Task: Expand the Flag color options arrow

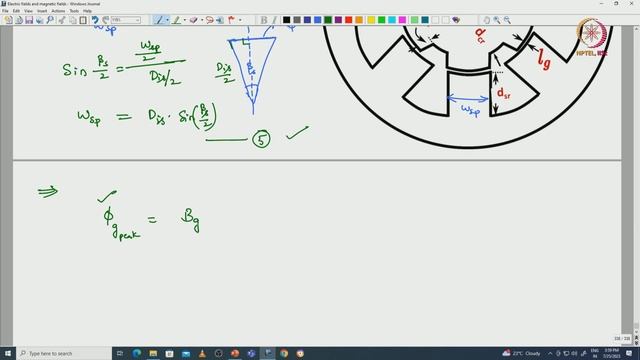Action: click(x=240, y=20)
